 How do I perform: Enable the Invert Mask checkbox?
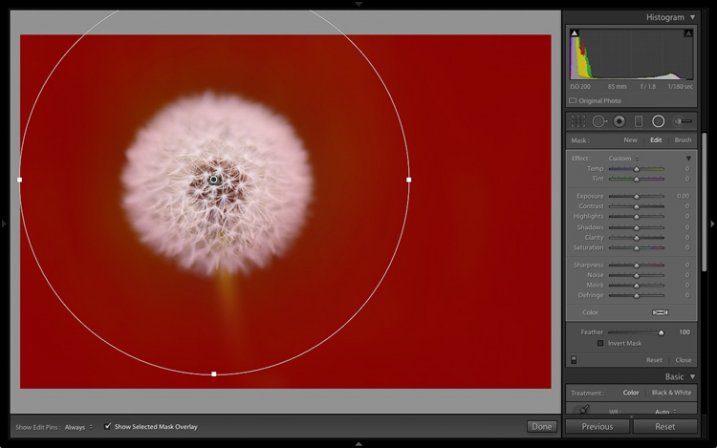click(x=601, y=343)
